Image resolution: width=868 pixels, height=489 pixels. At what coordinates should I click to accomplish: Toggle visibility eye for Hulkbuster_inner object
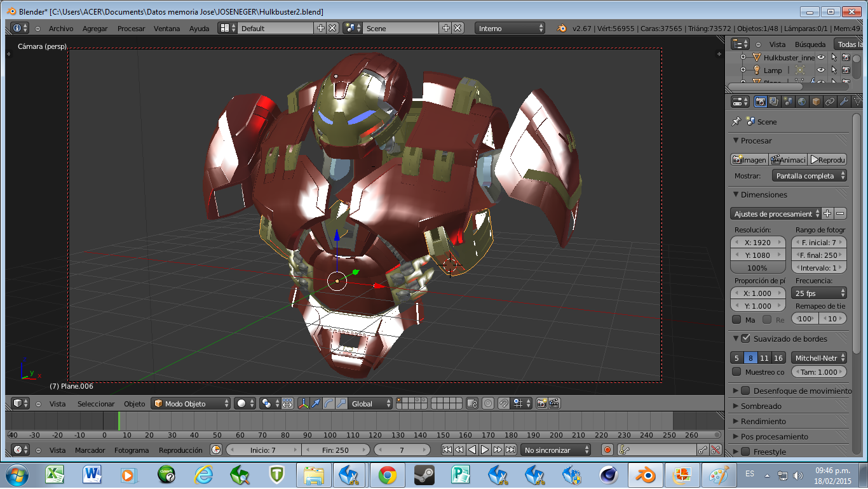pyautogui.click(x=821, y=57)
